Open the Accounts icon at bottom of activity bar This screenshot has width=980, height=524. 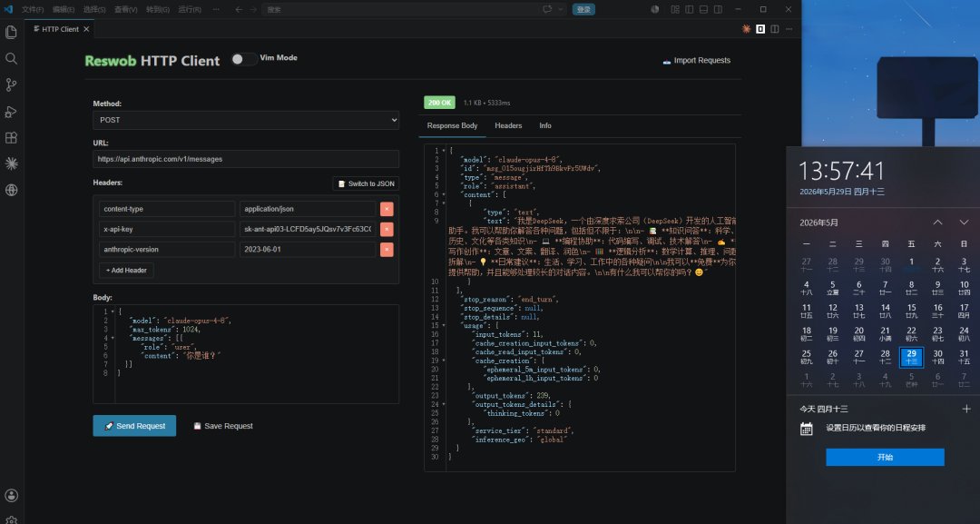pos(11,496)
